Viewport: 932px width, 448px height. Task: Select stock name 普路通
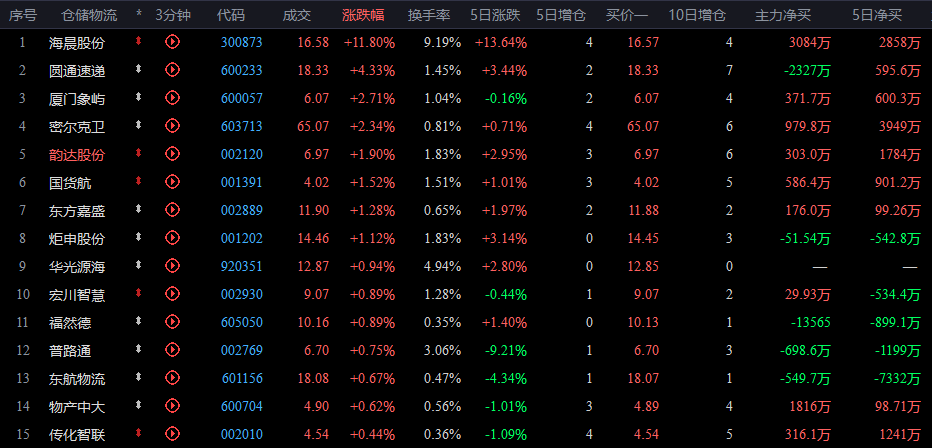pos(70,351)
